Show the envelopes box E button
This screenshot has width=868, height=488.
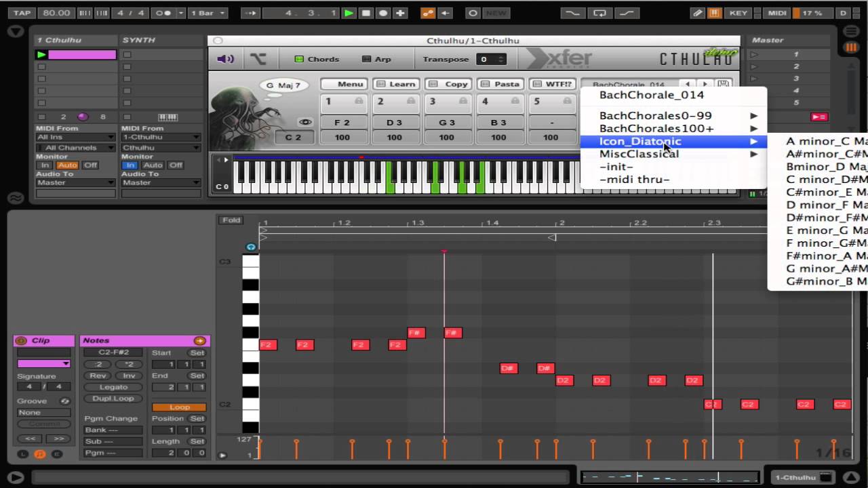point(56,454)
